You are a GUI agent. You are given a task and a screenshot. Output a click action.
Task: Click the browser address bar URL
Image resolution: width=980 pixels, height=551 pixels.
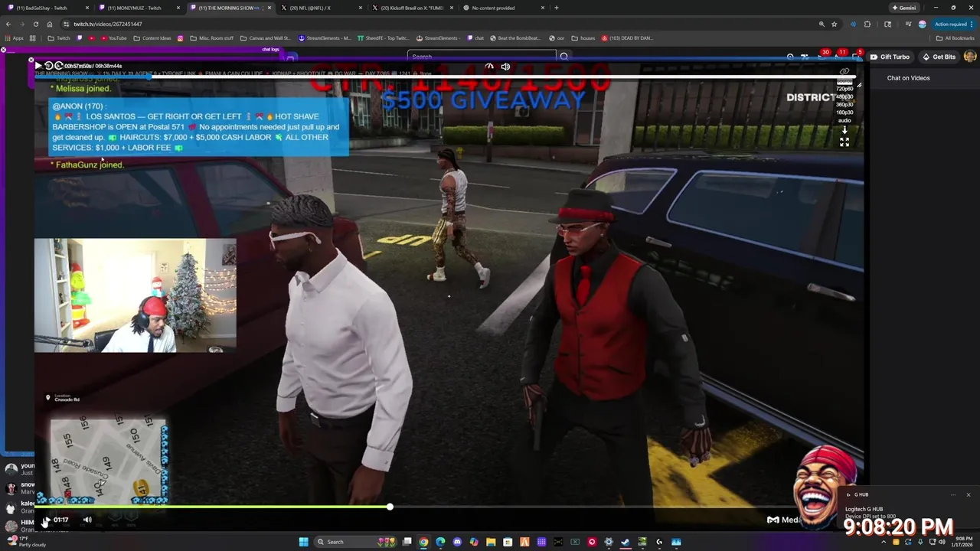tap(108, 24)
